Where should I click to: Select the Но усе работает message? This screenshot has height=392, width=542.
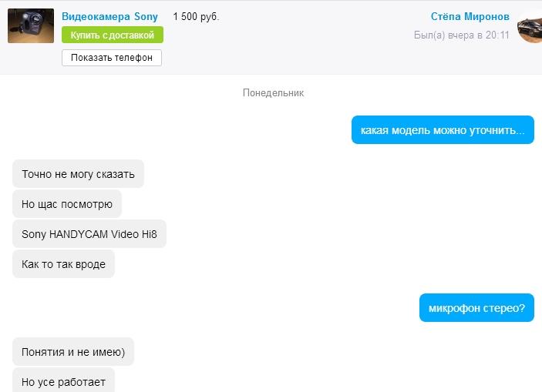[63, 380]
